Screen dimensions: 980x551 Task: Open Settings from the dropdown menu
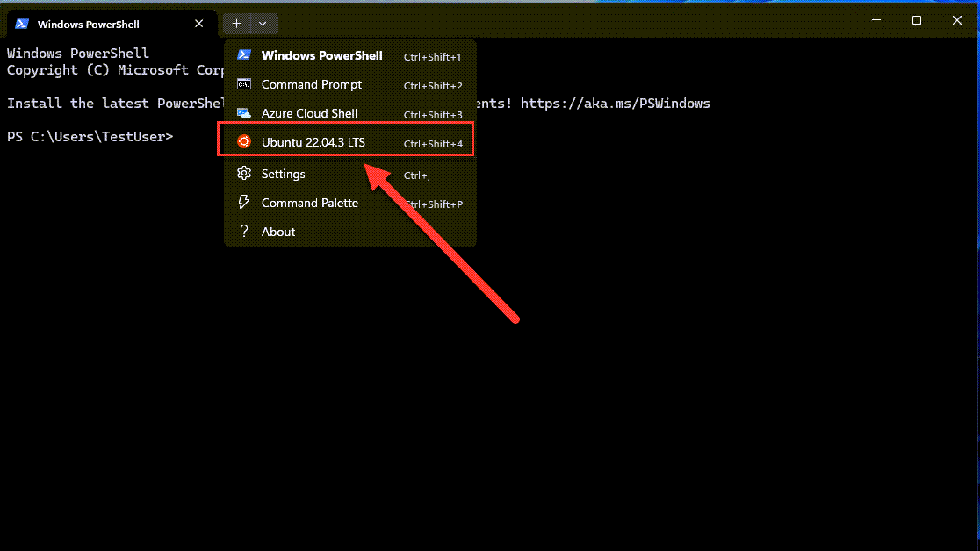[x=350, y=175]
